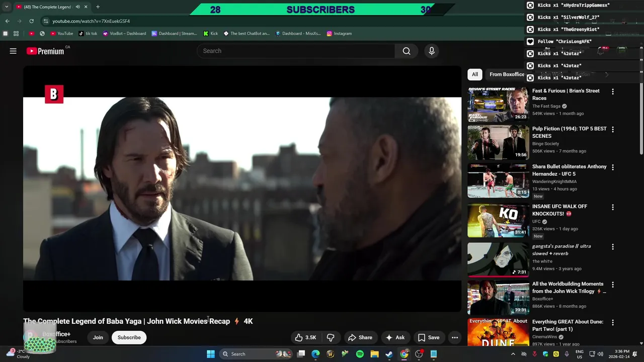Open Spotify from the taskbar
Viewport: 644px width, 362px height.
(360, 354)
